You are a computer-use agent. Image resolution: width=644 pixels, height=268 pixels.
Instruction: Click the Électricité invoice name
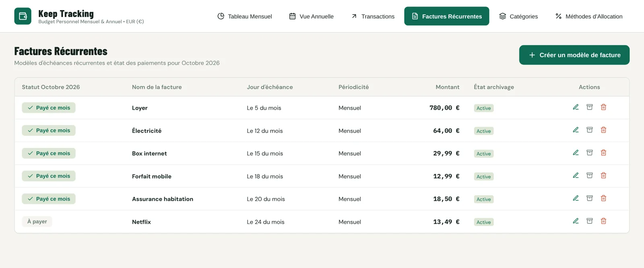[x=147, y=131]
